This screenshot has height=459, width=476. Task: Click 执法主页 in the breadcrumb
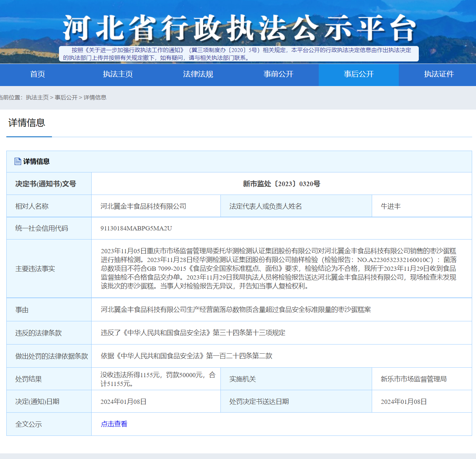37,98
